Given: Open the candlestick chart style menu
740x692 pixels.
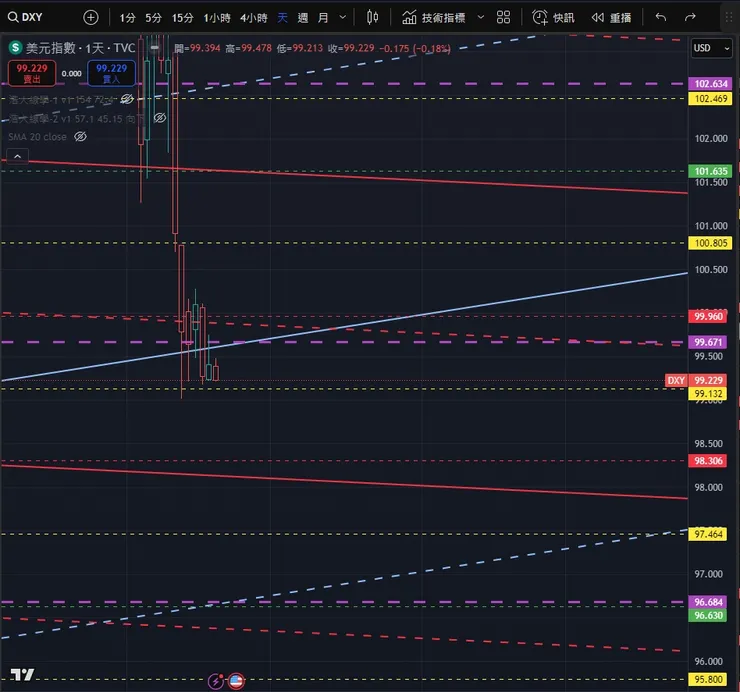Looking at the screenshot, I should click(372, 17).
